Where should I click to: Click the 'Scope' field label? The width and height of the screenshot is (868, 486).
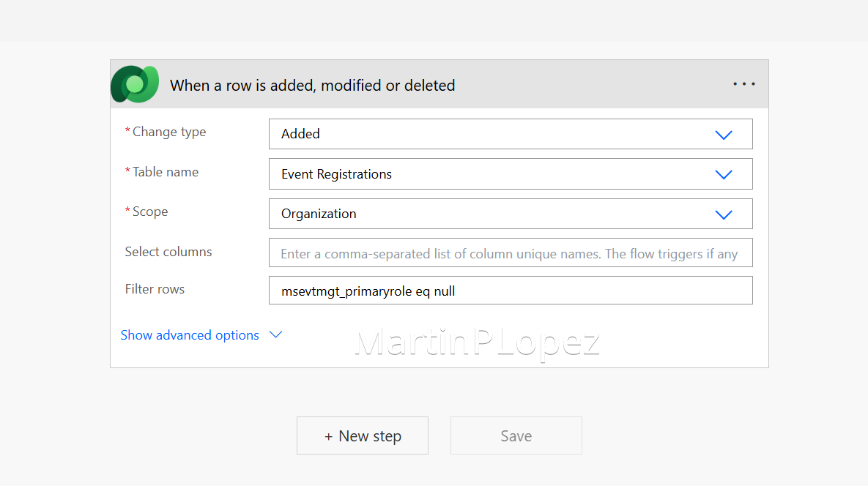click(x=149, y=212)
